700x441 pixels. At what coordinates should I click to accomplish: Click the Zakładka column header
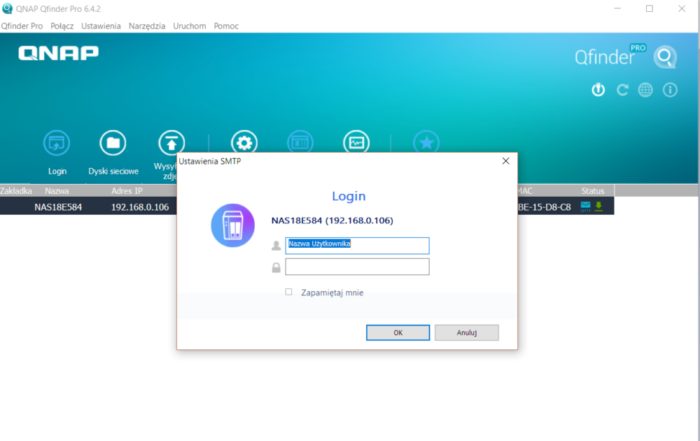16,191
